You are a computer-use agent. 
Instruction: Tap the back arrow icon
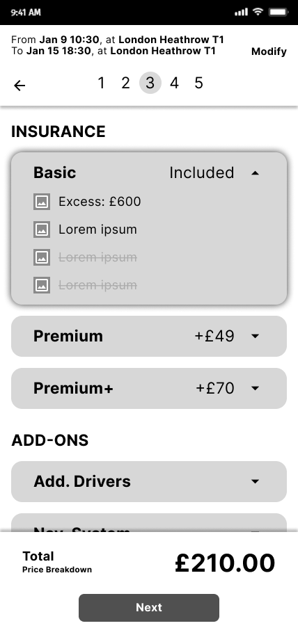(x=19, y=85)
